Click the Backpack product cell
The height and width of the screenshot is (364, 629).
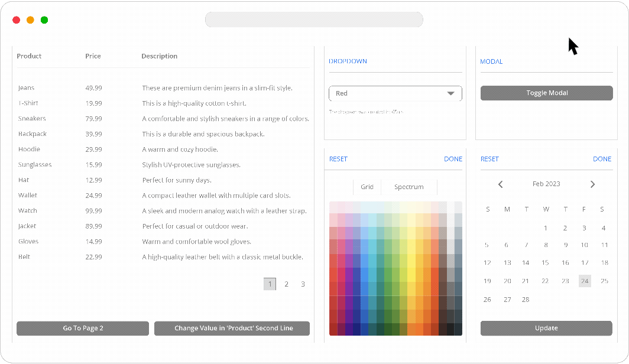point(33,134)
